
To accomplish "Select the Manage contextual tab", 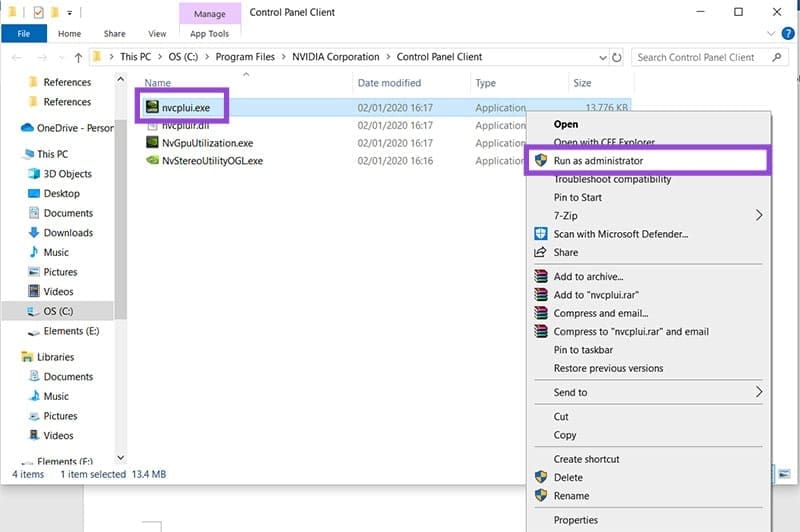I will 210,14.
